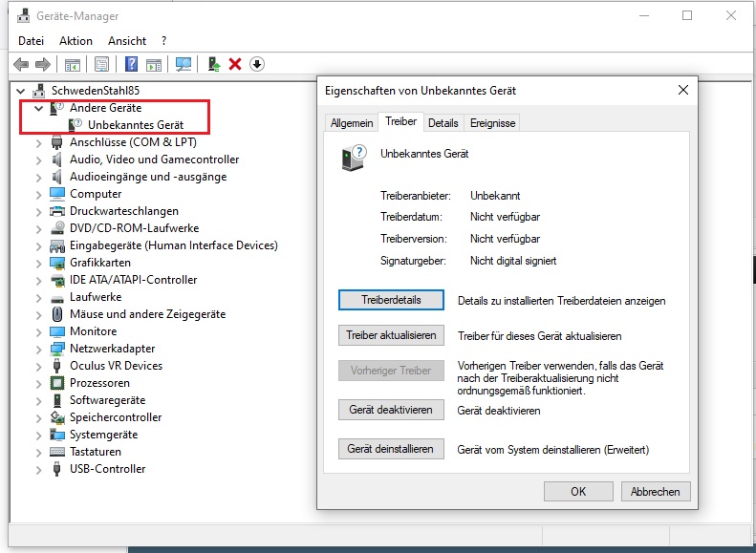Open the Aktion menu

pyautogui.click(x=76, y=41)
